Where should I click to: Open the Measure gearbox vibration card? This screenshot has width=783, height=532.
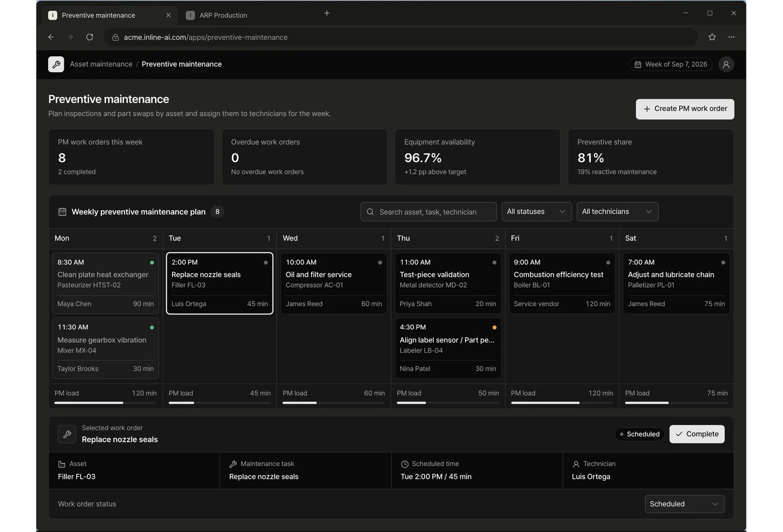105,348
